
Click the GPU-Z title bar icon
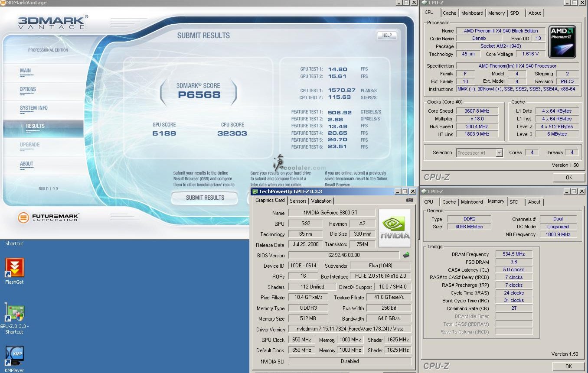[255, 191]
